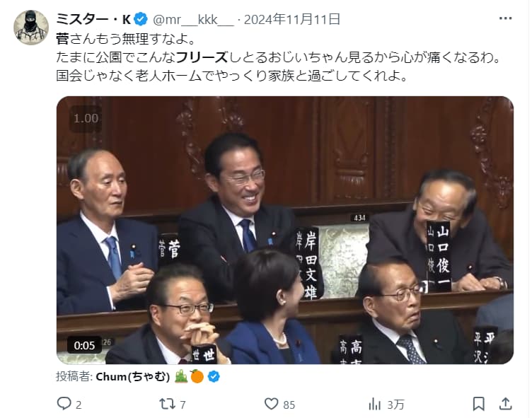Click the @mr__kkk__ handle
532x418 pixels.
[x=193, y=20]
